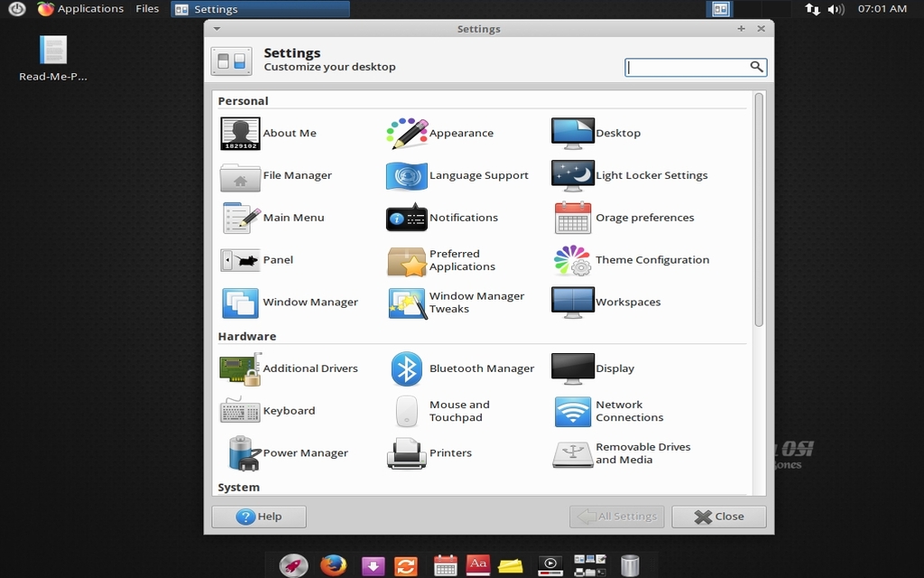Screen dimensions: 924x578
Task: Click the Close button in Settings
Action: click(718, 516)
